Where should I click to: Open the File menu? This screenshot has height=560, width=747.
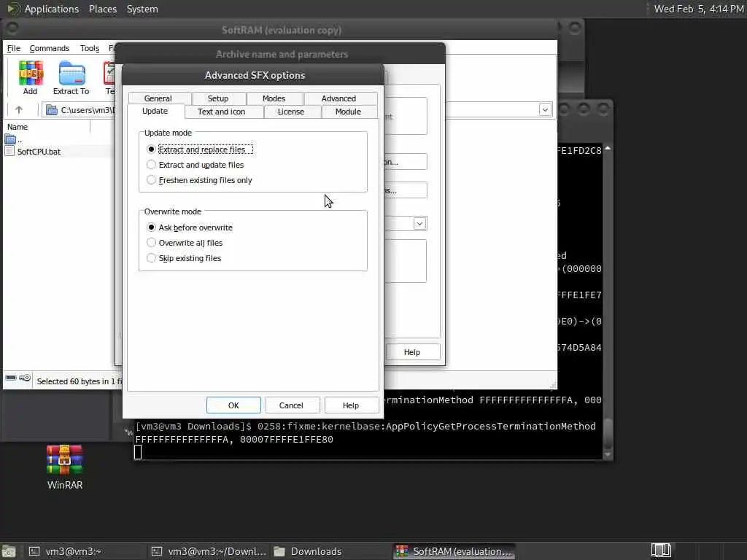pos(14,48)
